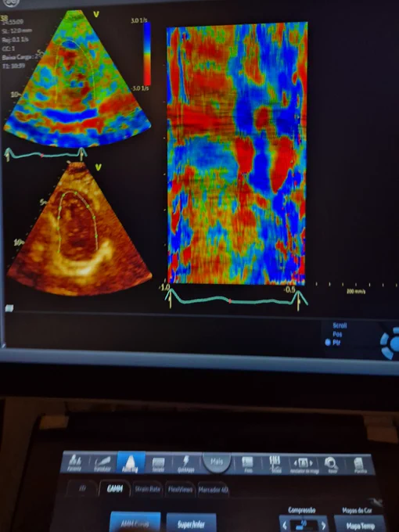399x532 pixels.
Task: Click the yellow V marker above the color sector
Action: click(x=96, y=15)
